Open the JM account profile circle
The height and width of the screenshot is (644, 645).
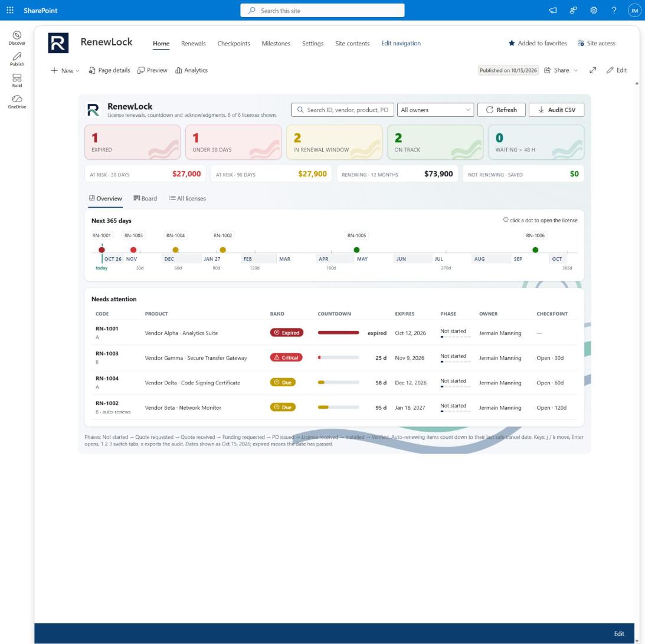634,10
